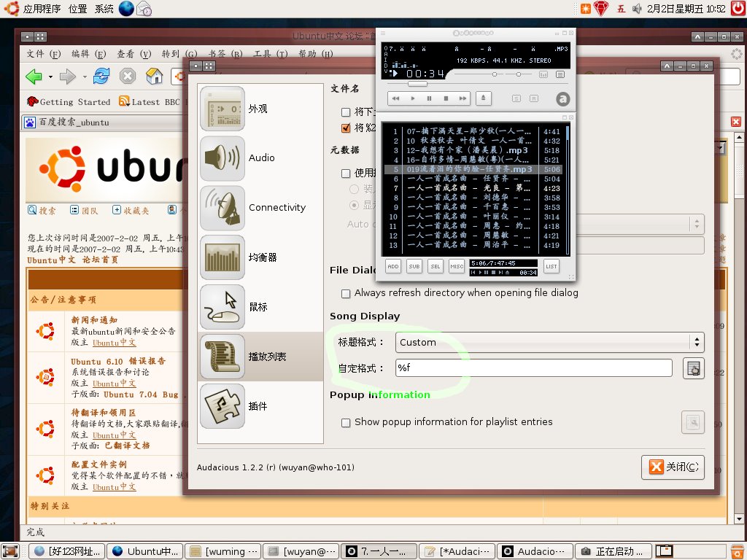This screenshot has width=747, height=560.
Task: Open the 查看(V) menu in Firefox
Action: [x=134, y=54]
